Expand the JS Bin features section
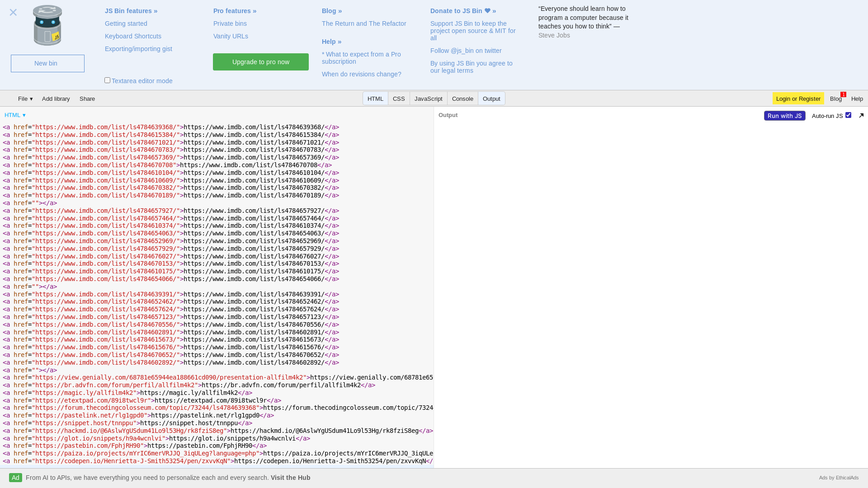Viewport: 868px width, 488px height. pyautogui.click(x=131, y=11)
